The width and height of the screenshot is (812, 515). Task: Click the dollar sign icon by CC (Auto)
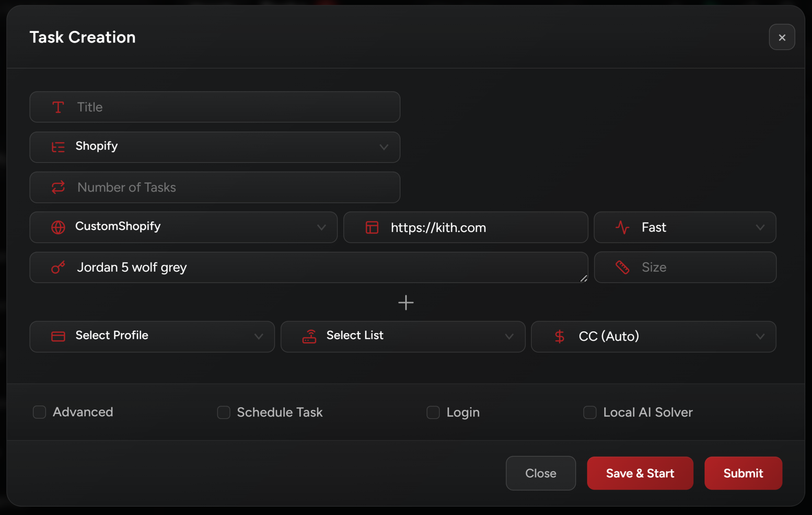point(559,337)
